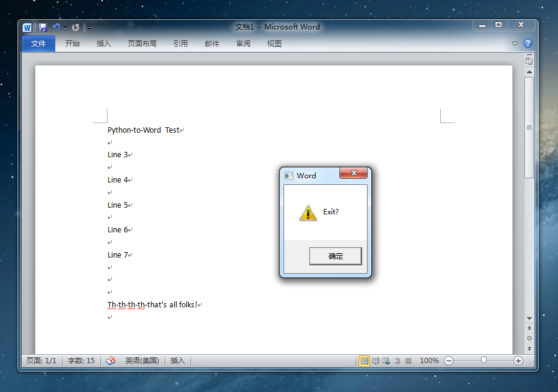This screenshot has width=558, height=392.
Task: Click the Save icon in quick access toolbar
Action: [x=43, y=28]
